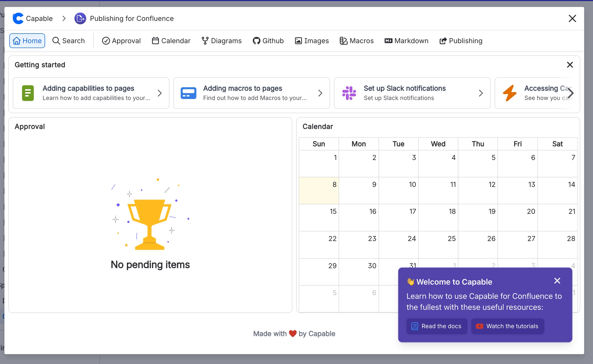Close the Welcome to Capable popup

[x=557, y=281]
